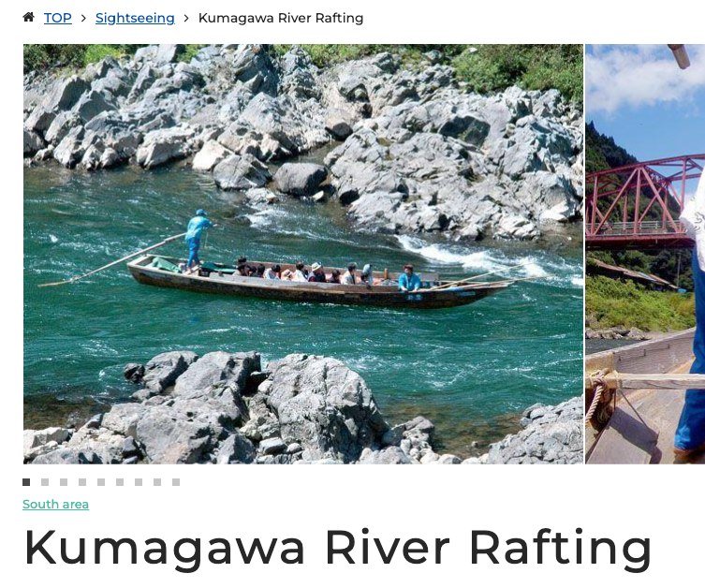Select the third carousel dot indicator
Screen dimensions: 705x588
tap(64, 482)
